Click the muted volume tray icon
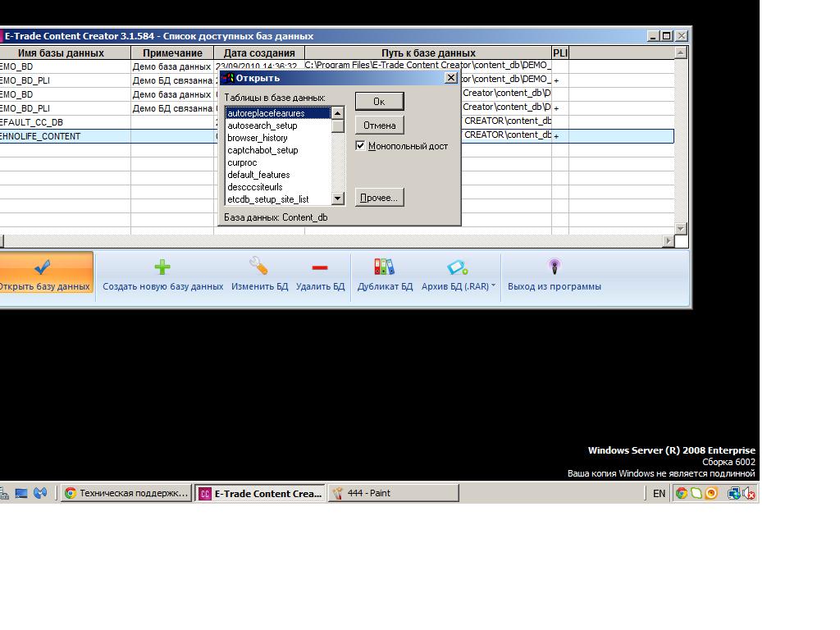Image resolution: width=840 pixels, height=630 pixels. [749, 493]
